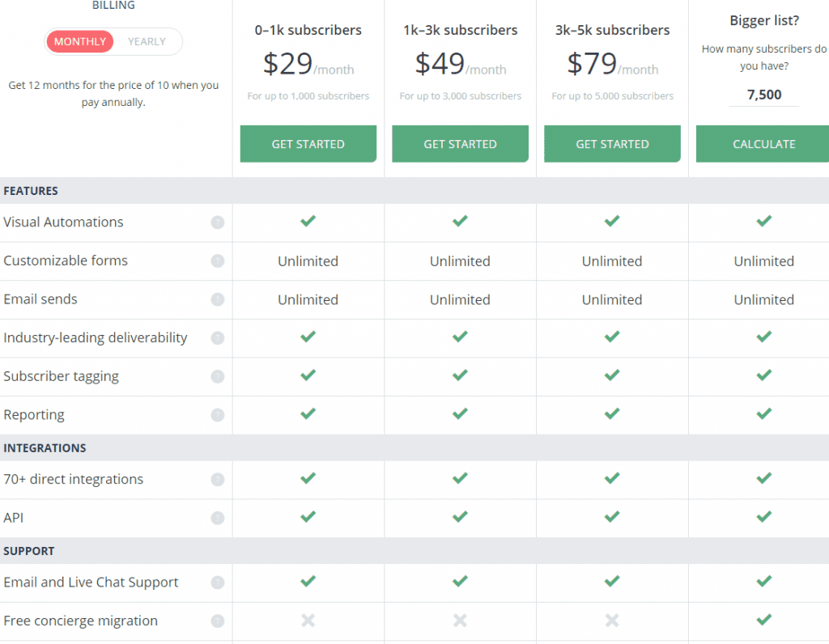
Task: Get started with the $49 plan
Action: tap(460, 143)
